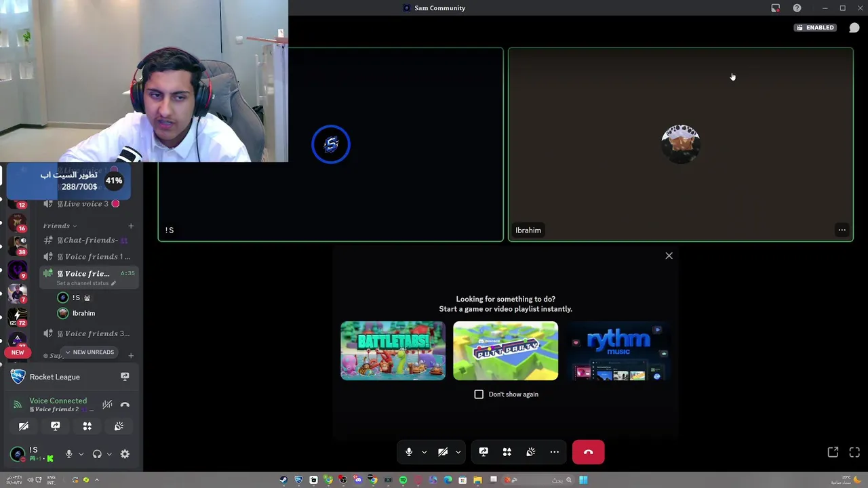Jump to NEW UNREADS
This screenshot has height=488, width=868.
[x=90, y=352]
